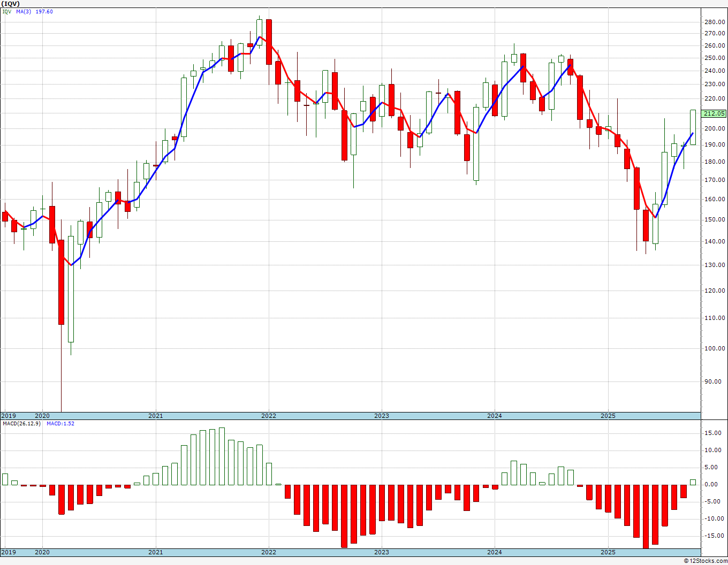This screenshot has width=728, height=565.
Task: Click the 197.60 moving average value
Action: (44, 12)
